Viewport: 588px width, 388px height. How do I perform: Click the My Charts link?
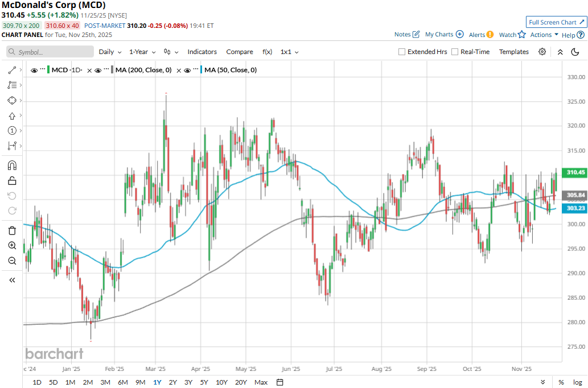[x=439, y=35]
